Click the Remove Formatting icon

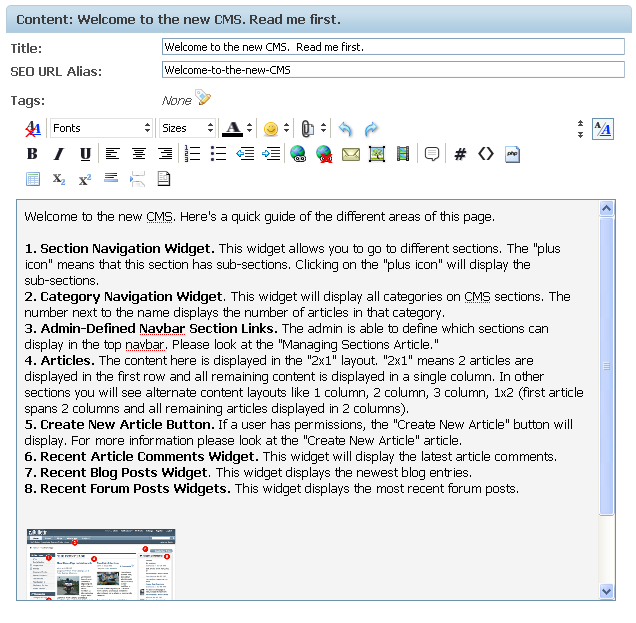(33, 129)
